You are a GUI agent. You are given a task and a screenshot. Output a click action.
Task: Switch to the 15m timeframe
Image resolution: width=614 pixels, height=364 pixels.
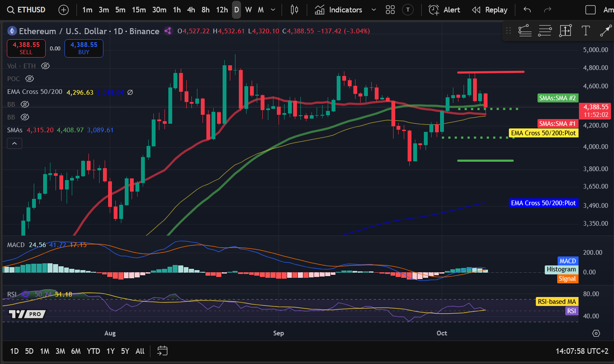[139, 10]
